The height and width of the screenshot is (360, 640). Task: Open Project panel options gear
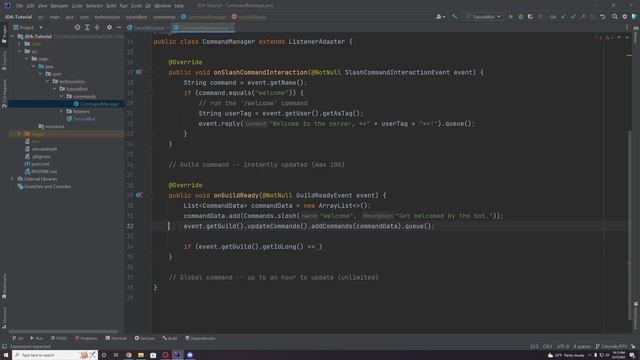pyautogui.click(x=109, y=27)
